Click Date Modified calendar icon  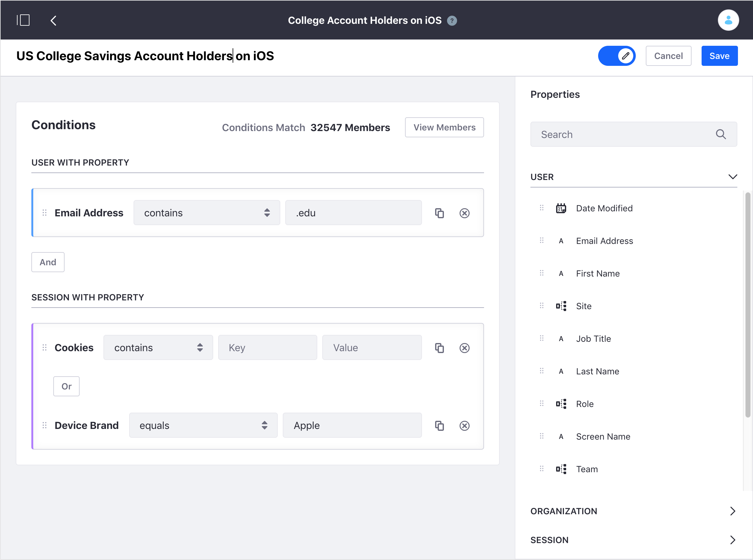[x=561, y=208]
